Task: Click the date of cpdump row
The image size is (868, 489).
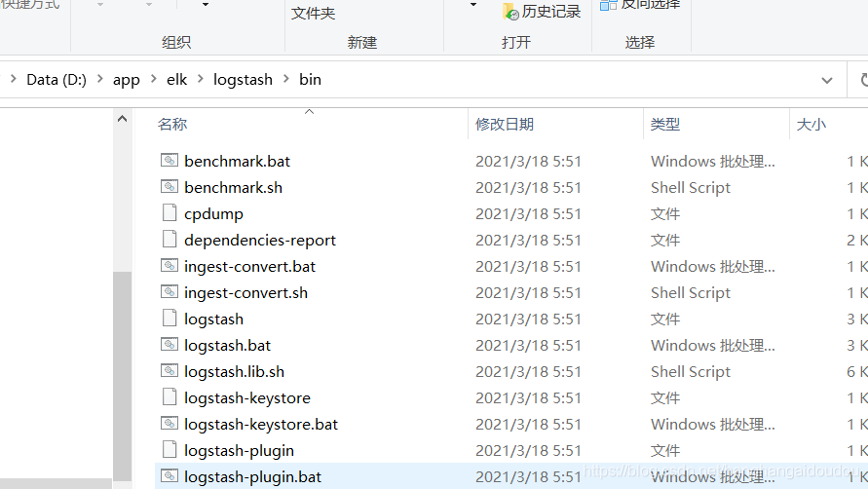Action: tap(528, 213)
